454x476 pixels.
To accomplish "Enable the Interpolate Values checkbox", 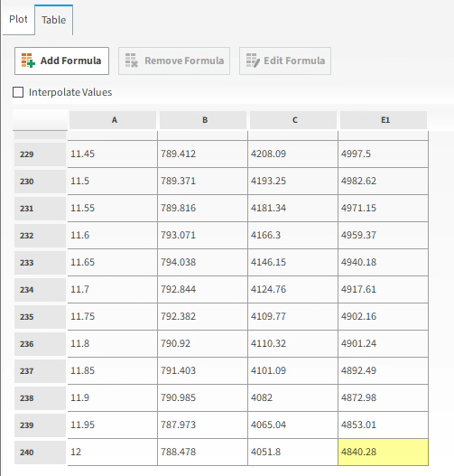I will pos(18,92).
